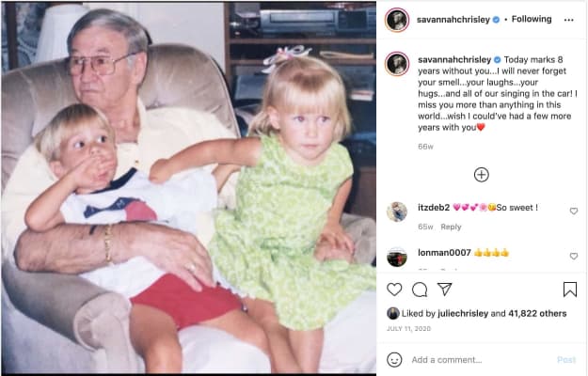This screenshot has width=588, height=376.
Task: Like itzdeb2's comment
Action: click(x=574, y=211)
